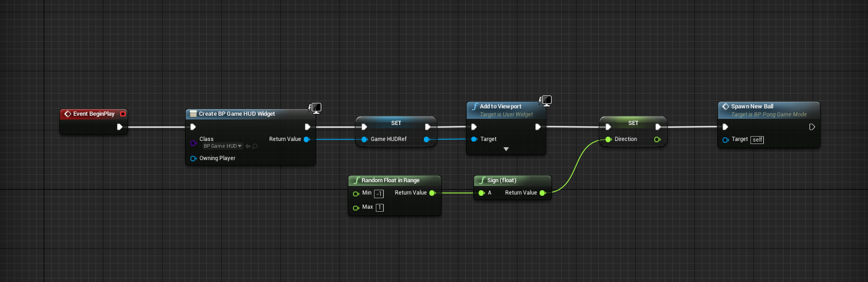The width and height of the screenshot is (868, 282).
Task: Click the exec input pin of Add to Viewport
Action: click(x=474, y=127)
